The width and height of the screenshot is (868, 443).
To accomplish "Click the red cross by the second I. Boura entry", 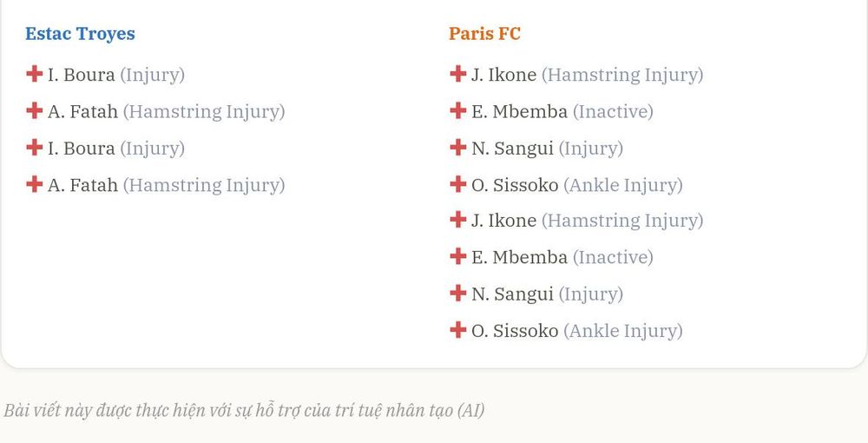I will pos(35,148).
